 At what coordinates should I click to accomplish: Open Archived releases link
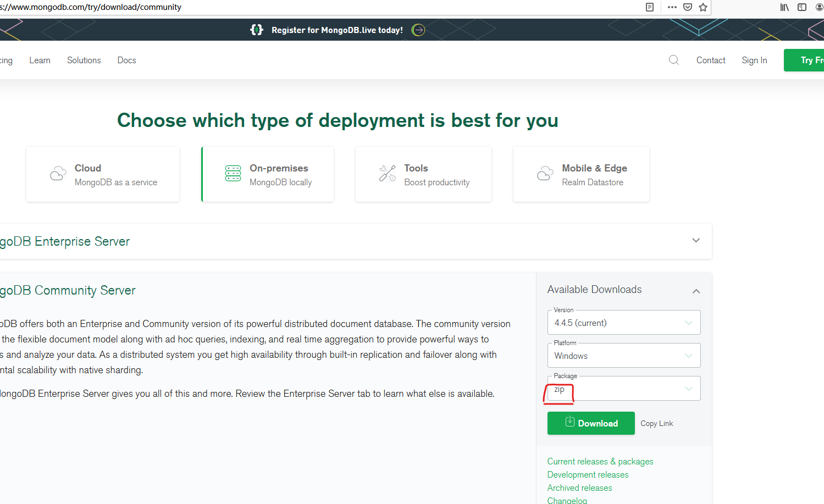579,488
